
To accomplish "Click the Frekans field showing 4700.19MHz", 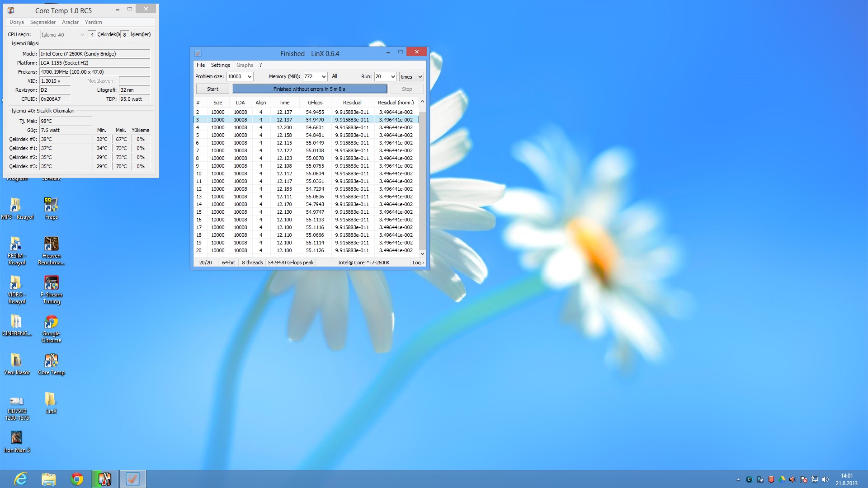I will (x=95, y=72).
